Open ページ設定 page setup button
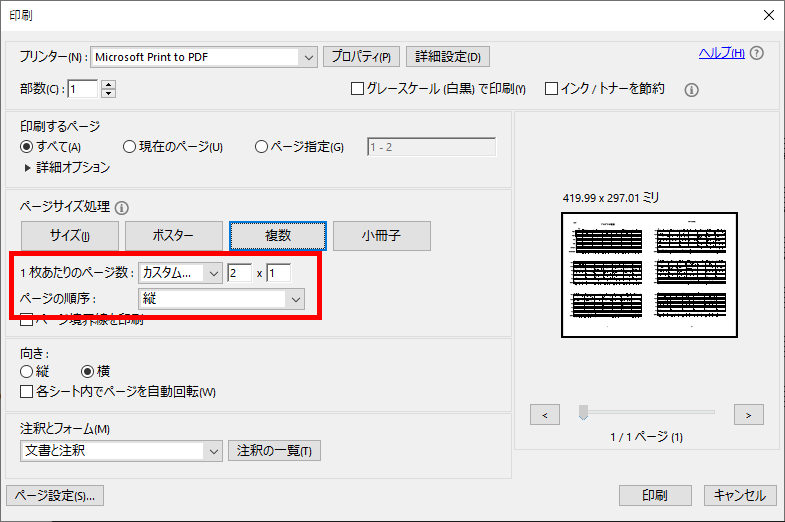Screen dimensions: 785x522 coord(55,495)
